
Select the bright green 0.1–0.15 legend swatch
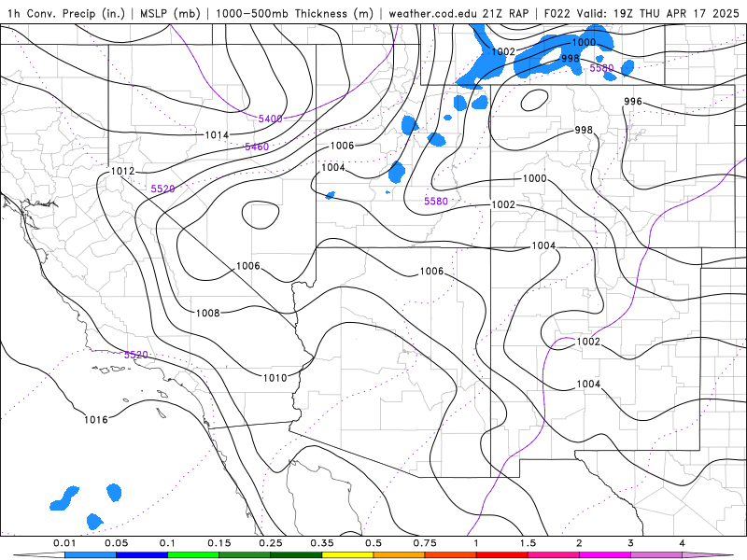pos(193,555)
